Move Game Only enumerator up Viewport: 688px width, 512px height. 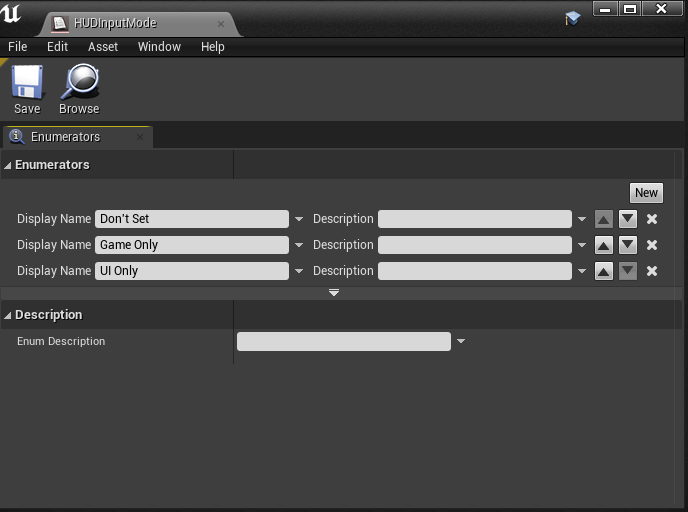(604, 245)
